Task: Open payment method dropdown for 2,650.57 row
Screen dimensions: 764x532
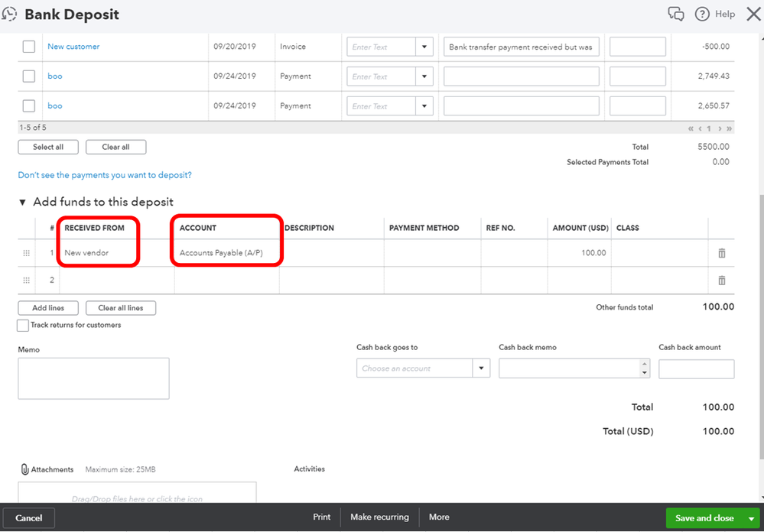Action: [424, 106]
